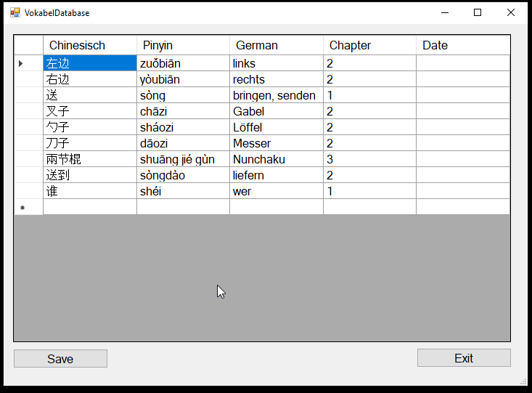
Task: Select the German cell 'Gabel'
Action: (x=276, y=111)
